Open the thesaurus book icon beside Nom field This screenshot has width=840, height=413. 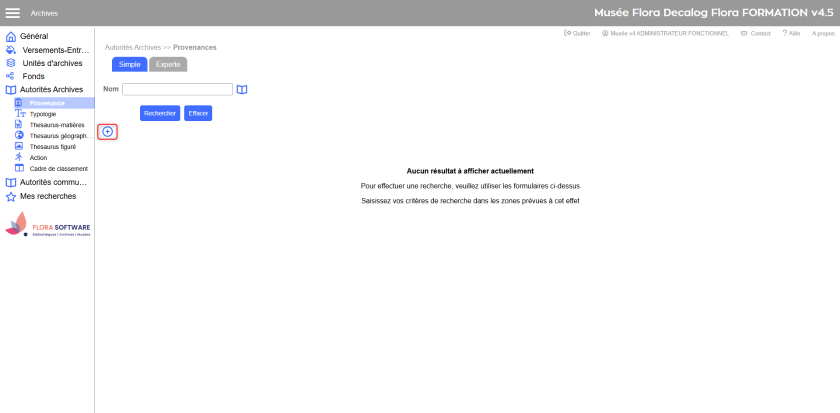pyautogui.click(x=242, y=90)
